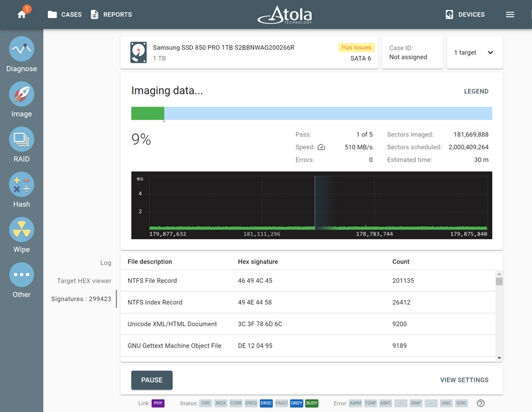Screen dimensions: 532x412
Task: Click the DRSC status indicator
Action: [x=266, y=403]
